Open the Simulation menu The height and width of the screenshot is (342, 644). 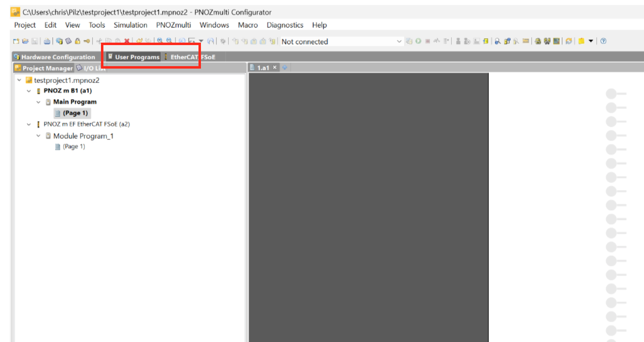click(x=130, y=25)
